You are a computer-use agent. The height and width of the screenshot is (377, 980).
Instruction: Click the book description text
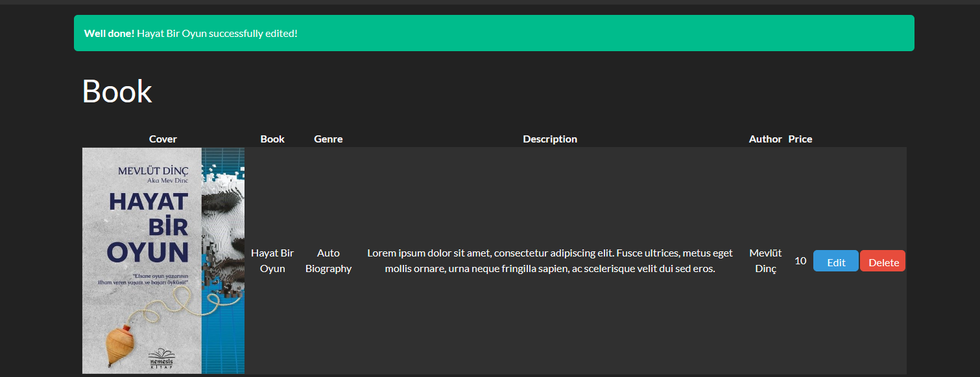click(x=549, y=260)
